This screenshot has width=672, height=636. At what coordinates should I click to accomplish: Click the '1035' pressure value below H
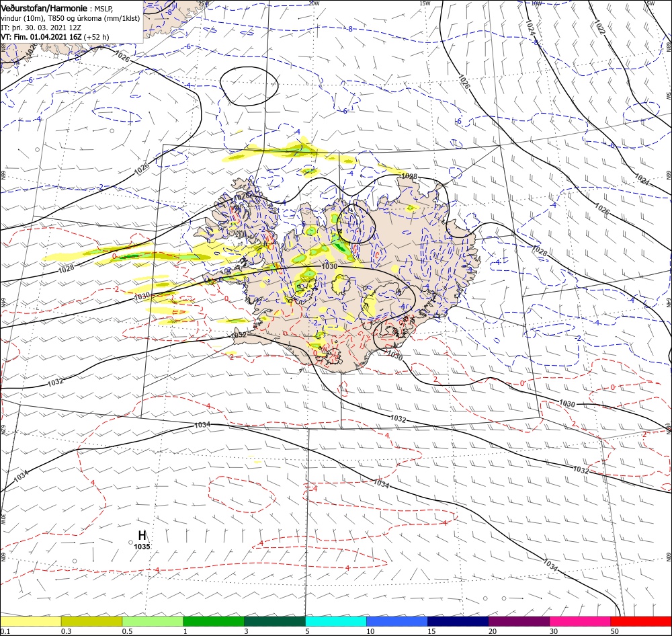(x=142, y=547)
